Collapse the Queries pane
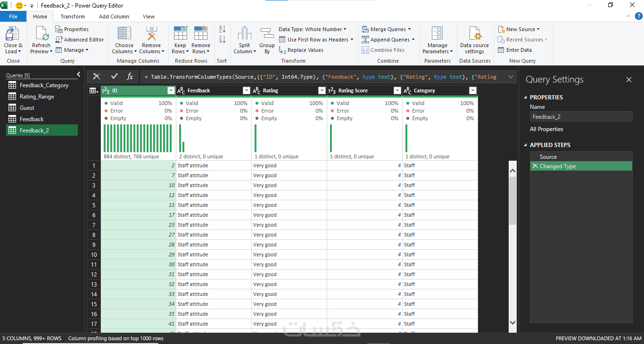 point(79,74)
